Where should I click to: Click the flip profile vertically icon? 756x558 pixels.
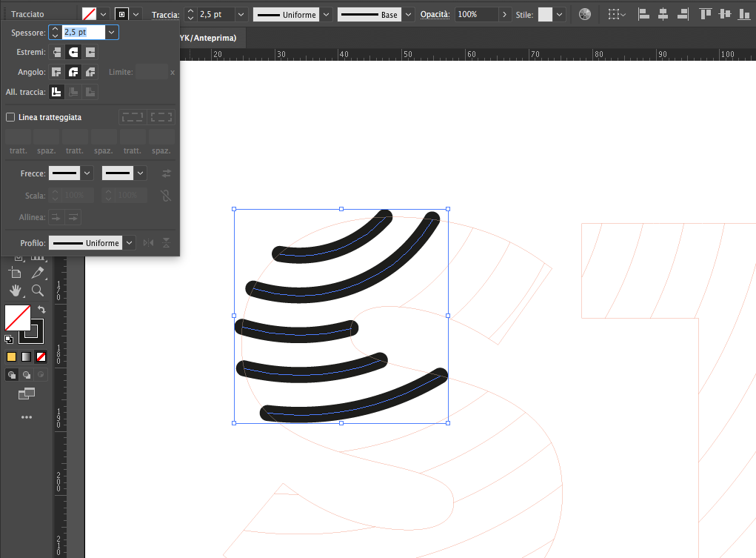click(167, 243)
